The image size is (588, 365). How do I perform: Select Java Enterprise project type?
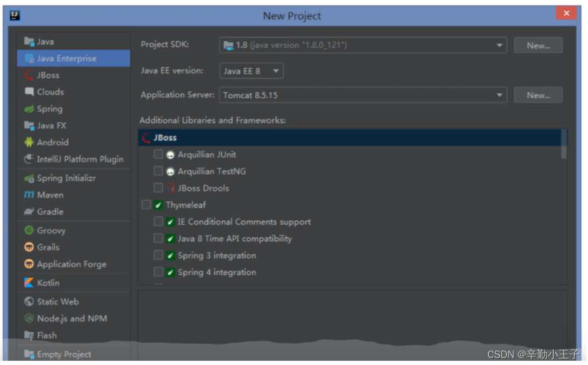[x=74, y=59]
